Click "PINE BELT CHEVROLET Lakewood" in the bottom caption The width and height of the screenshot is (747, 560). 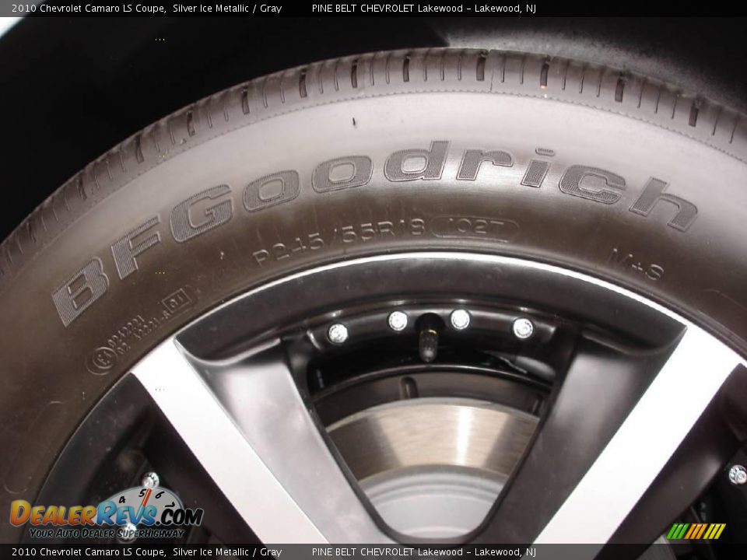[x=388, y=552]
